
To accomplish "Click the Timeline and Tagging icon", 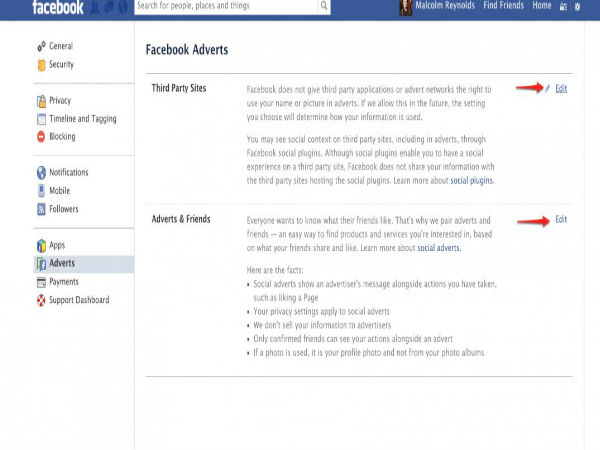I will tap(41, 119).
